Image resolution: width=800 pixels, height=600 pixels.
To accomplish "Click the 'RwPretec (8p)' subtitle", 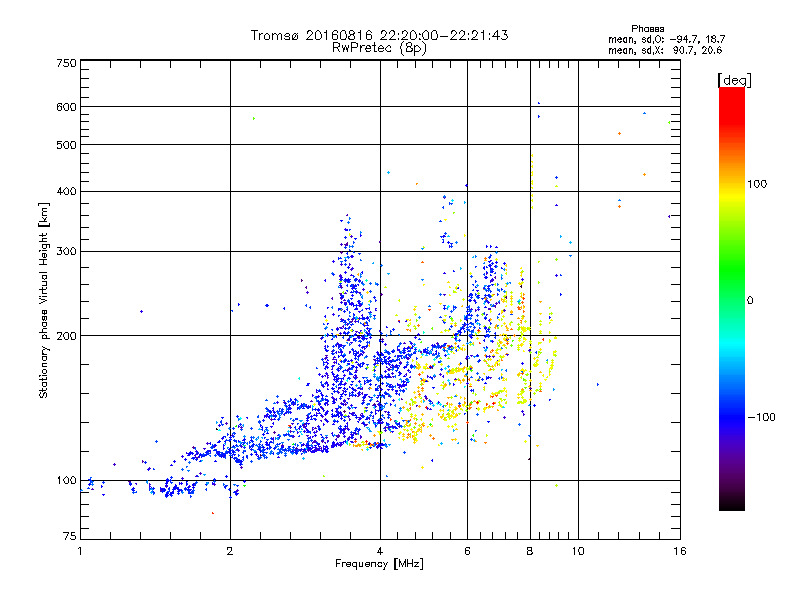I will point(379,48).
